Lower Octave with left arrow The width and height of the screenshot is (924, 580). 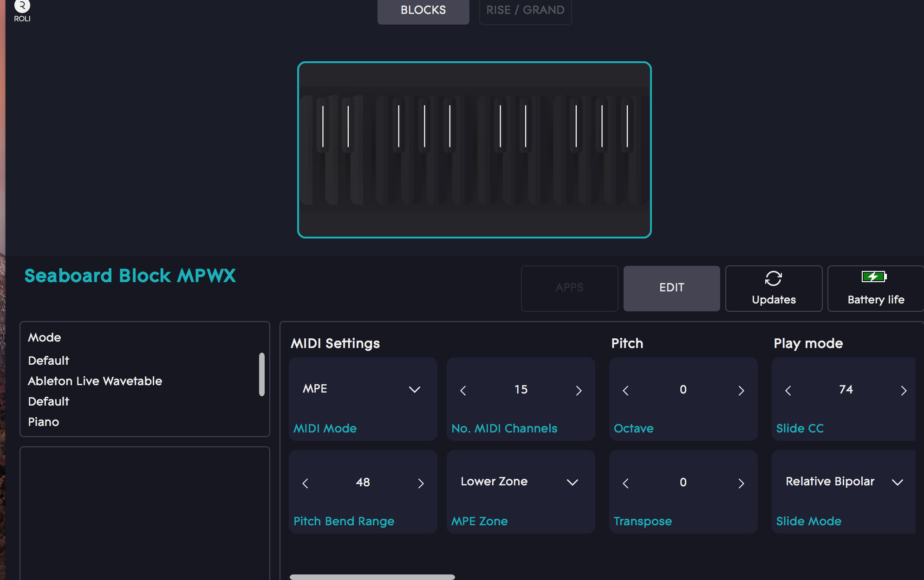(x=625, y=391)
